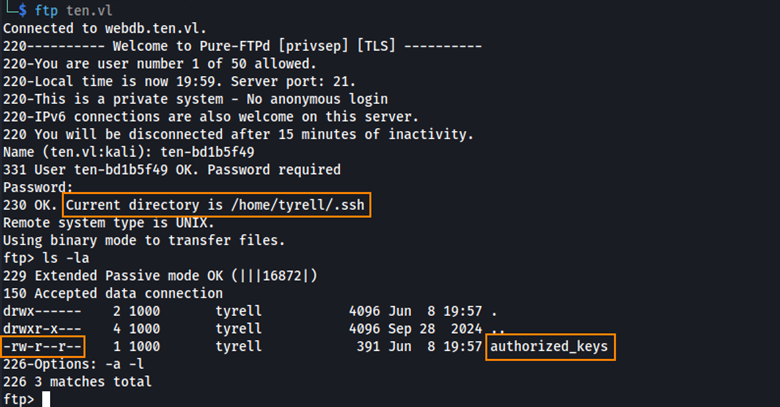Click the "150 Accepted data connection" line
780x407 pixels.
click(115, 293)
